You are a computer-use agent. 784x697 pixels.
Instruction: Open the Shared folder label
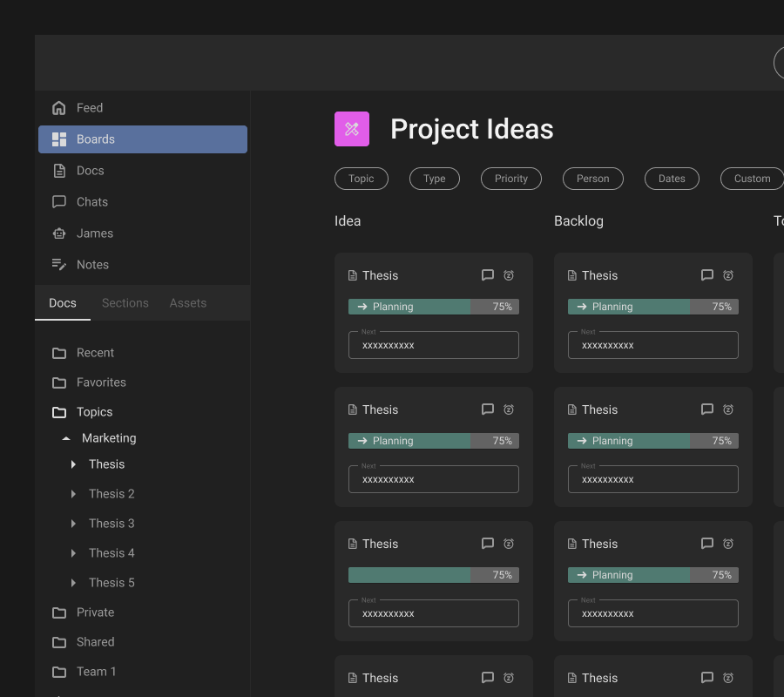tap(96, 642)
